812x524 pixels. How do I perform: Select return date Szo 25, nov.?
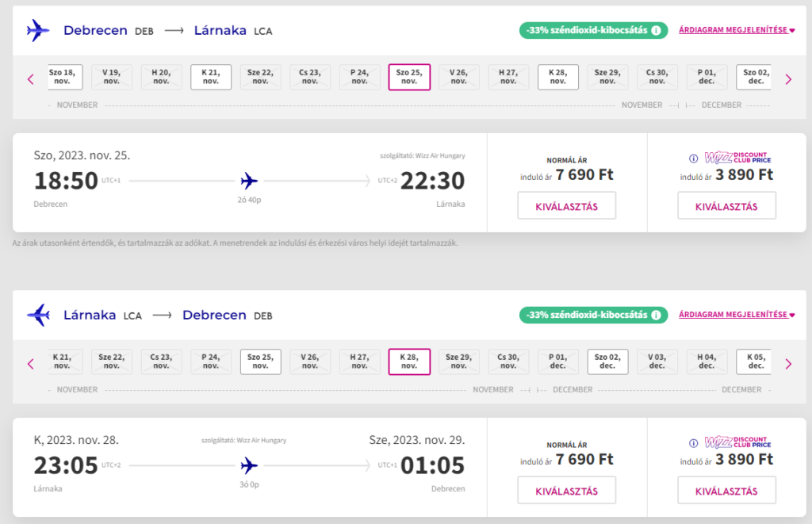coord(260,361)
